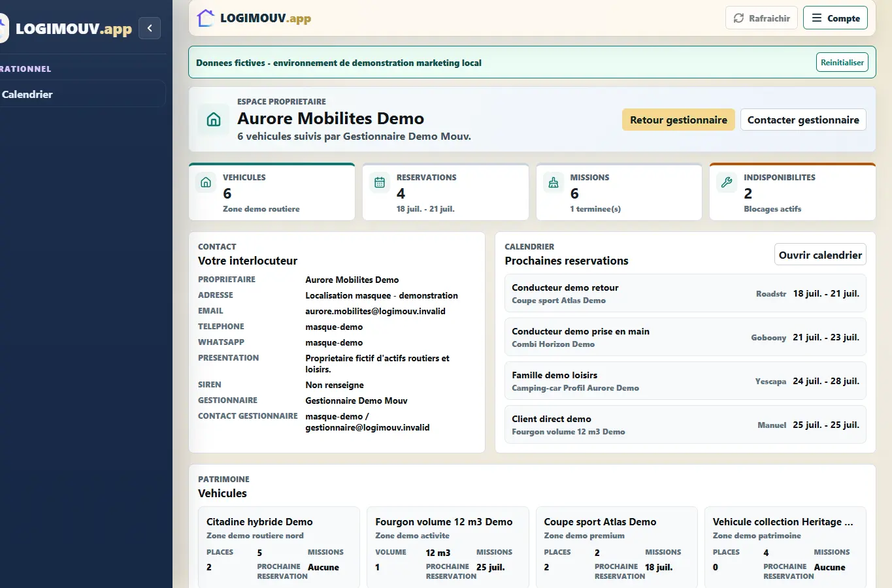The width and height of the screenshot is (892, 588).
Task: Open the Fourgon volume 12 m3 Demo vehicle card
Action: tap(448, 547)
